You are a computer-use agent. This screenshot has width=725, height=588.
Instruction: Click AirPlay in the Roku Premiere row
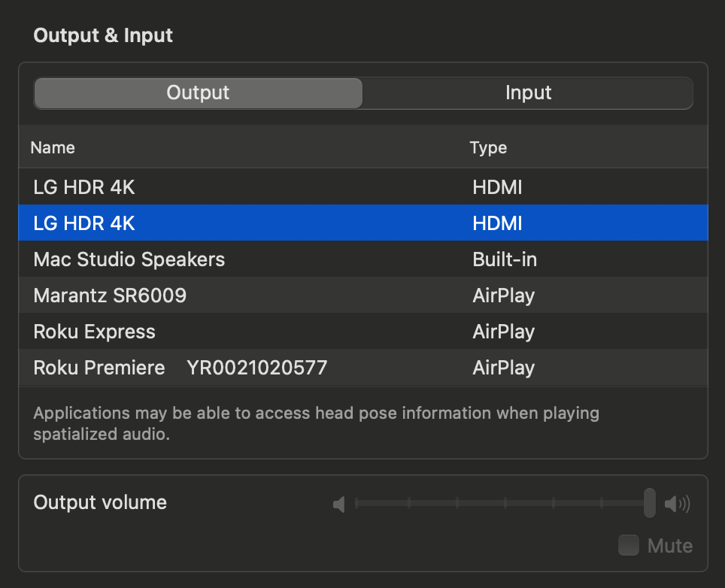point(504,368)
